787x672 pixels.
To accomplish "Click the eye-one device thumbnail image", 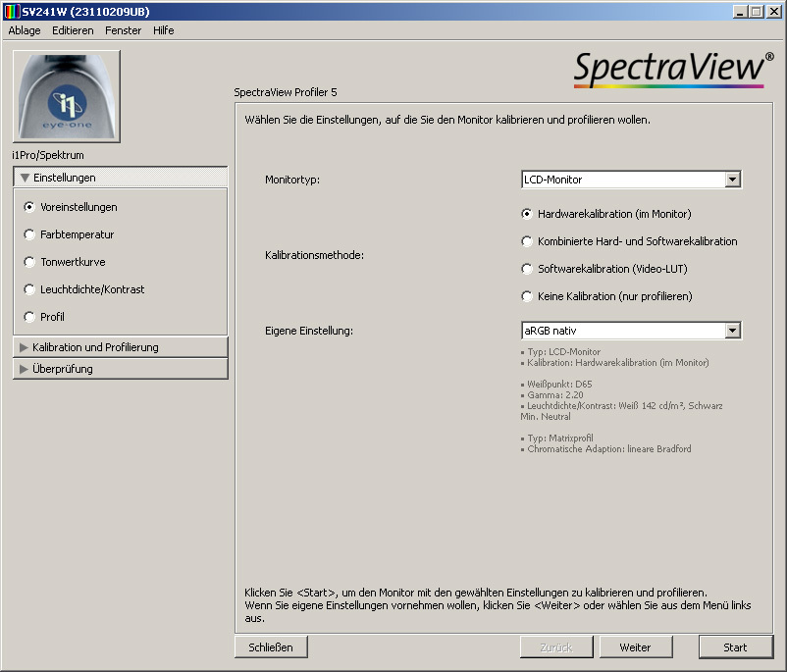I will pos(67,96).
